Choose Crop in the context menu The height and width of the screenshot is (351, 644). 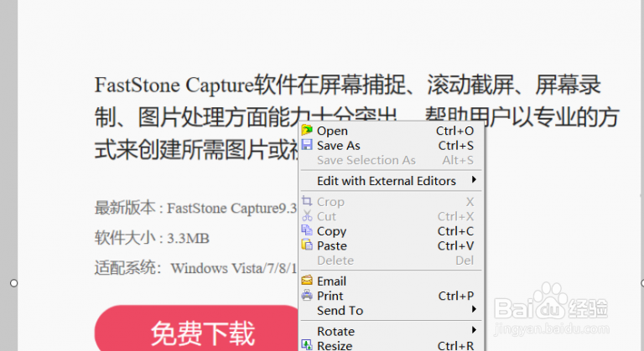(x=391, y=202)
